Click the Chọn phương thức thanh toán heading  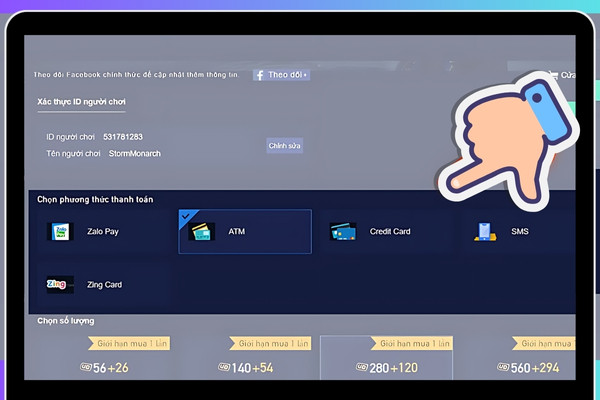(95, 199)
